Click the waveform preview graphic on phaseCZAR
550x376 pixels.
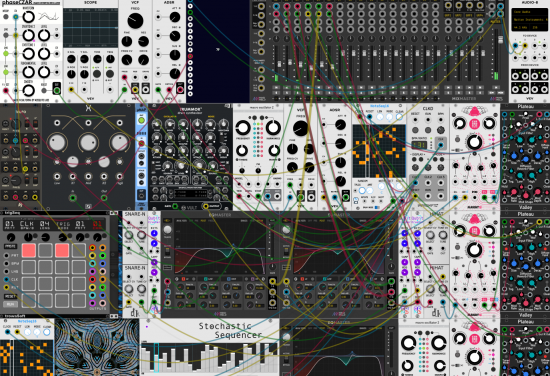pyautogui.click(x=48, y=16)
